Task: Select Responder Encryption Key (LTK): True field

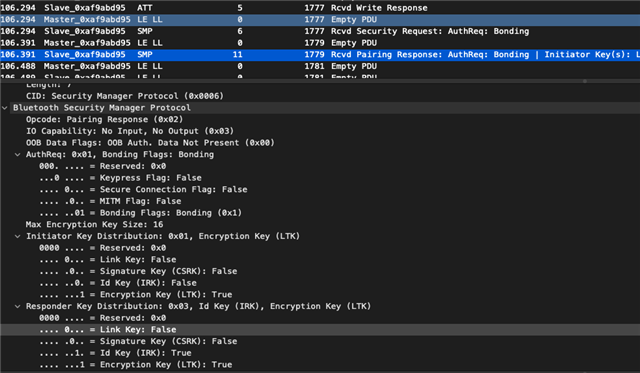Action: click(x=136, y=365)
